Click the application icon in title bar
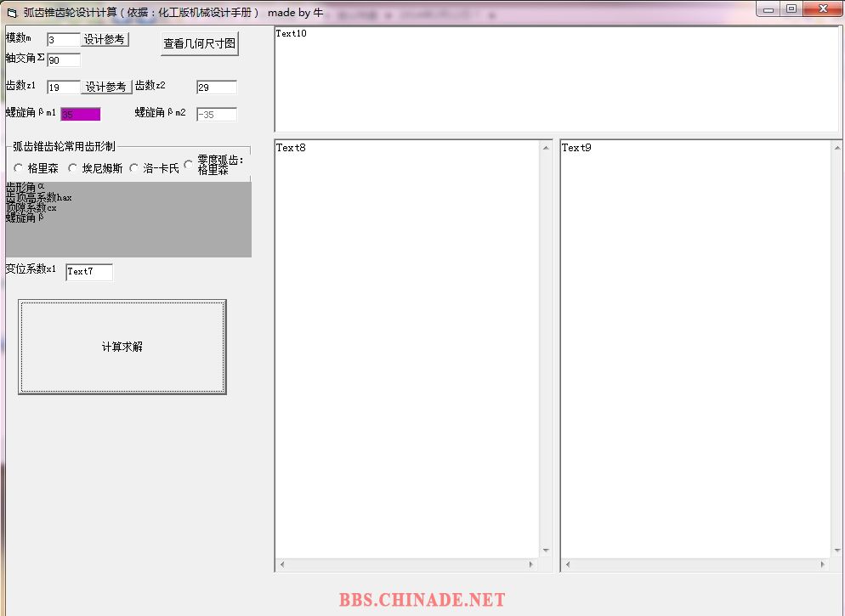This screenshot has width=845, height=616. pyautogui.click(x=12, y=13)
